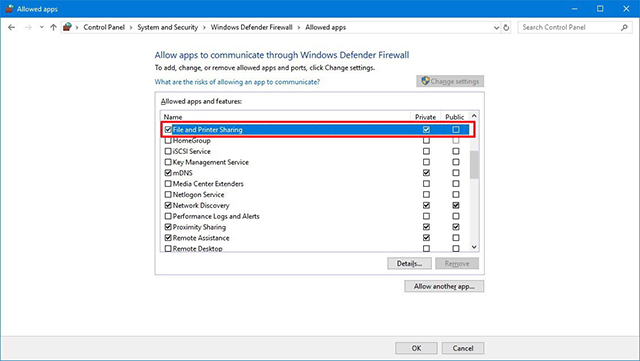Select Windows Defender Firewall breadcrumb
The height and width of the screenshot is (361, 640).
251,27
